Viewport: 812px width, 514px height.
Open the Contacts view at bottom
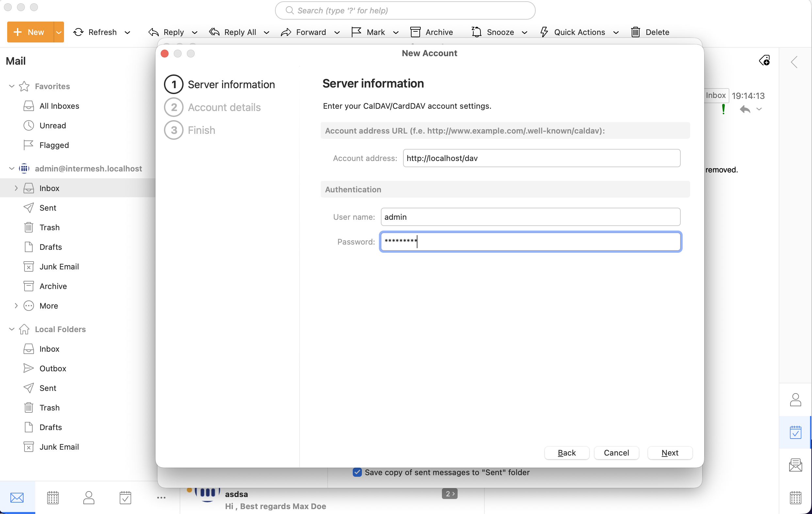(89, 498)
